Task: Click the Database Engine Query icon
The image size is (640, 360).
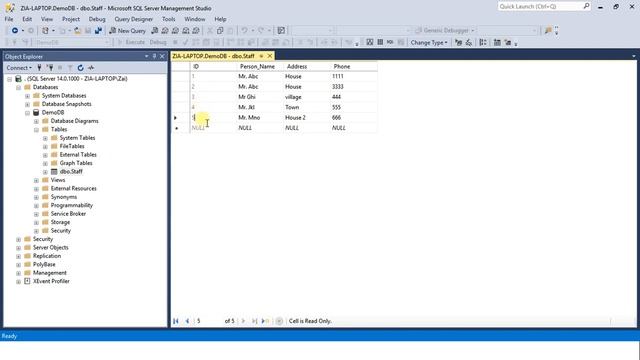Action: point(154,31)
